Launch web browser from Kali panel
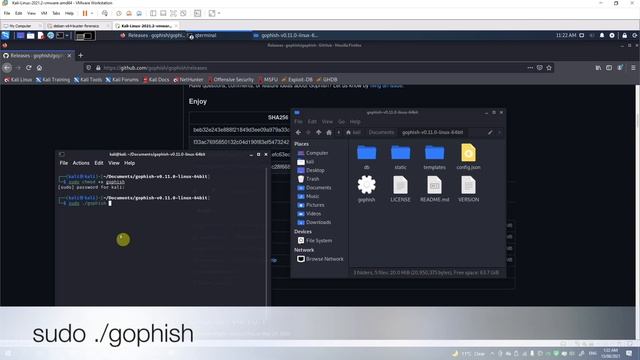 [51, 36]
